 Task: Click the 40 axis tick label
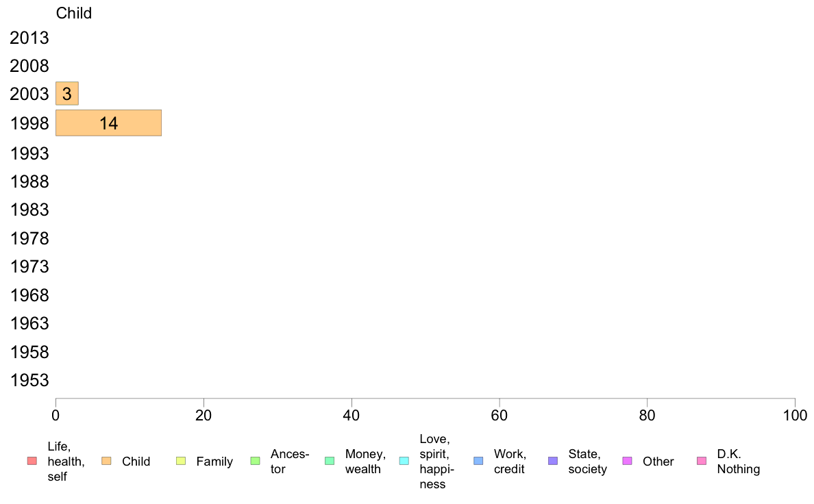[x=351, y=416]
